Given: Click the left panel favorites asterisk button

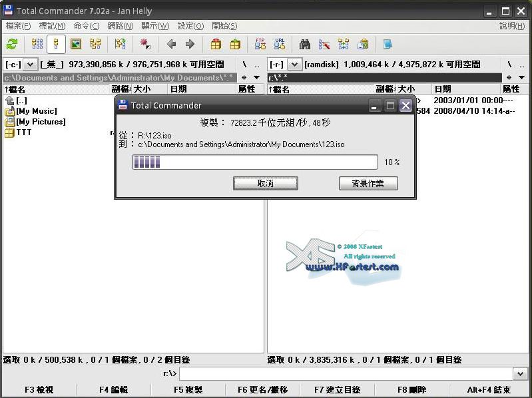Looking at the screenshot, I should pyautogui.click(x=244, y=78).
